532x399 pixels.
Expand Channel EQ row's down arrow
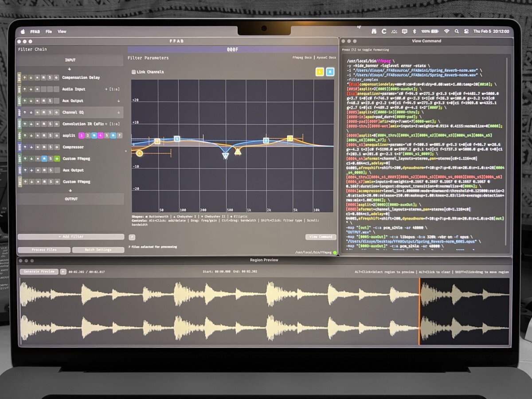(x=118, y=113)
